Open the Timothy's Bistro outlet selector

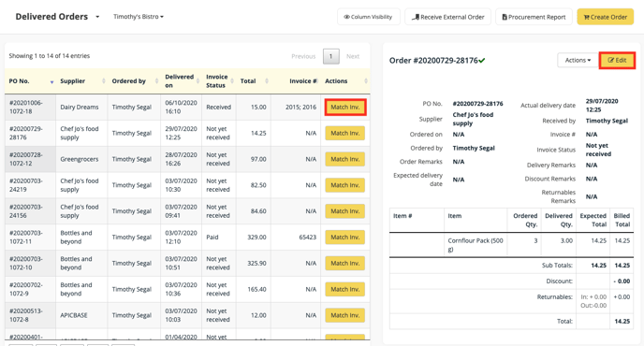coord(139,17)
